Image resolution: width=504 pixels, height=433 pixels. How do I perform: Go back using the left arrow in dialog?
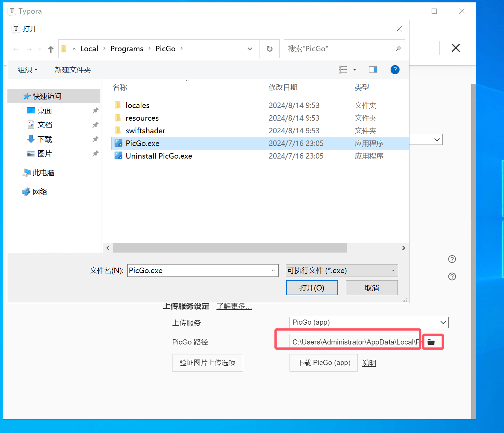(x=16, y=49)
